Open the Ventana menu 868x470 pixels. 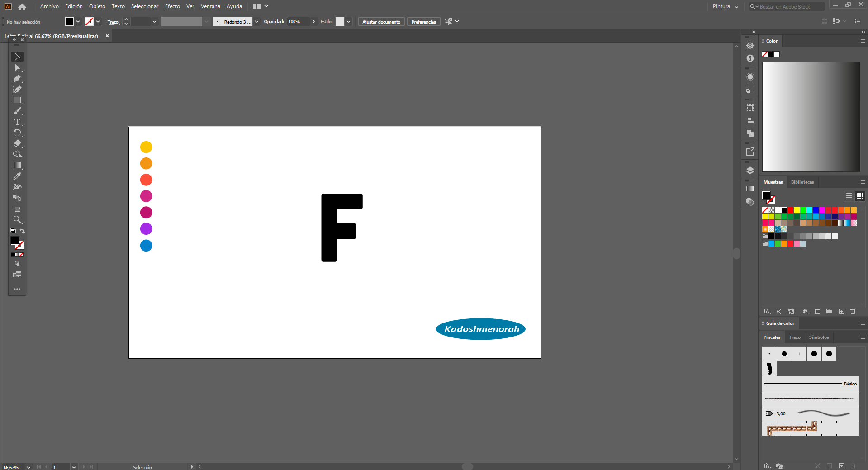click(210, 6)
